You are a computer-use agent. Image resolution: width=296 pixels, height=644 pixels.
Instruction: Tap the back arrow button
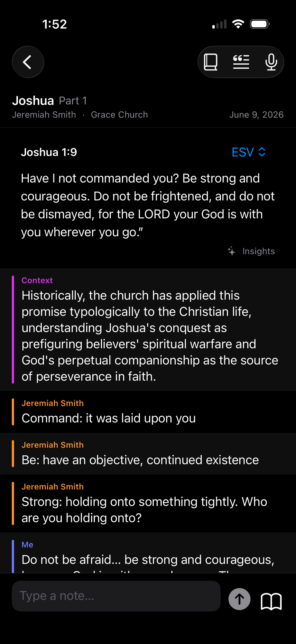click(28, 62)
